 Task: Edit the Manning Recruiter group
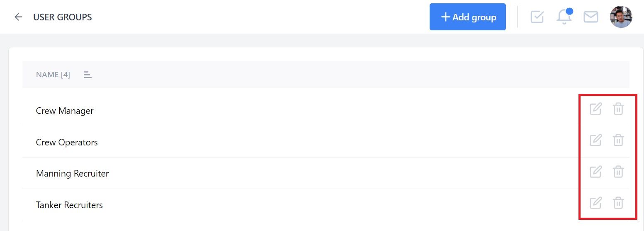(x=595, y=172)
